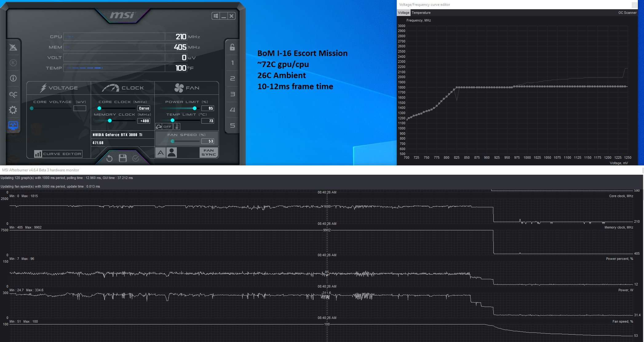This screenshot has height=342, width=644.
Task: Select the temperature priority thermometer icon
Action: [x=177, y=126]
